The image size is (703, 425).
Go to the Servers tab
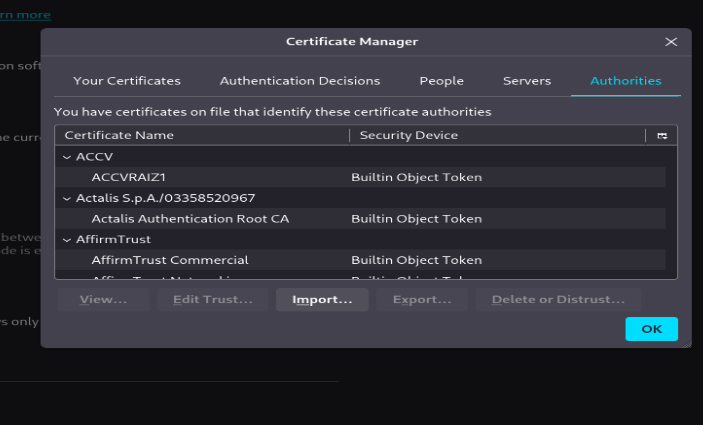click(527, 81)
